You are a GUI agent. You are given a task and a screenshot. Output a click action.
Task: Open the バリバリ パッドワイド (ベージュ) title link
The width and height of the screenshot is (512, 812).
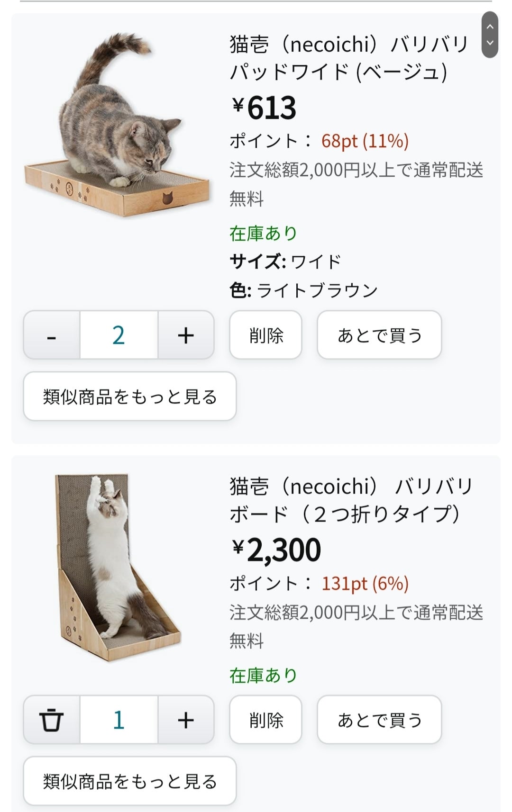(348, 58)
